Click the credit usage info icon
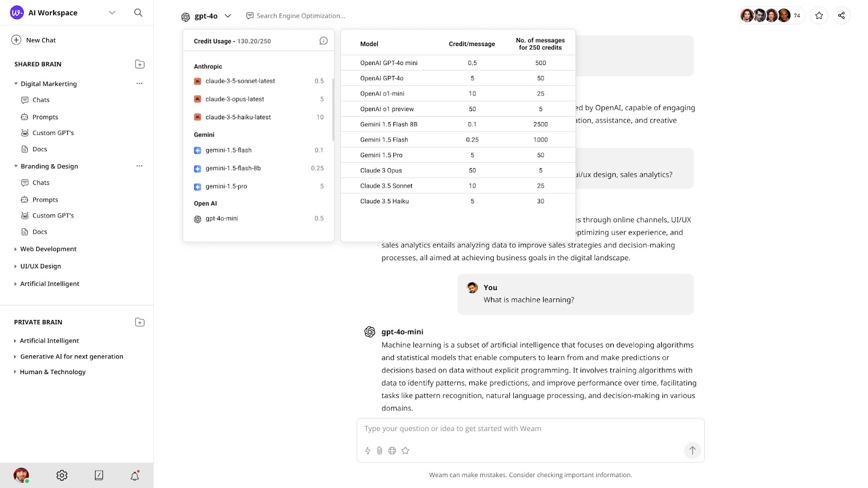 (x=323, y=41)
